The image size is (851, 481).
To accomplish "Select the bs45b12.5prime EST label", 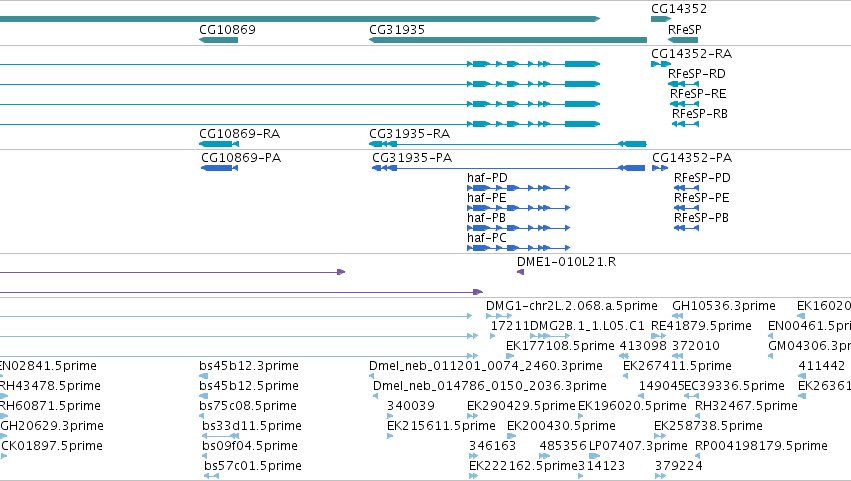I will [x=249, y=387].
